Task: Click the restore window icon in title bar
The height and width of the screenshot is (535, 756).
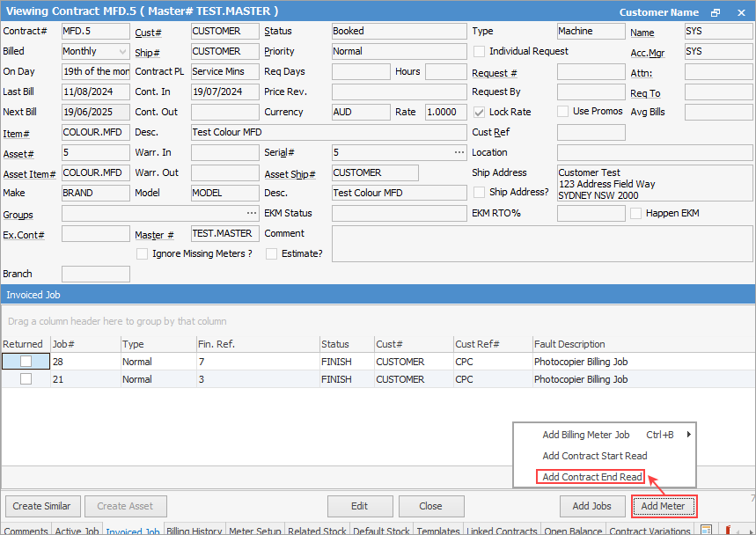Action: pyautogui.click(x=716, y=12)
